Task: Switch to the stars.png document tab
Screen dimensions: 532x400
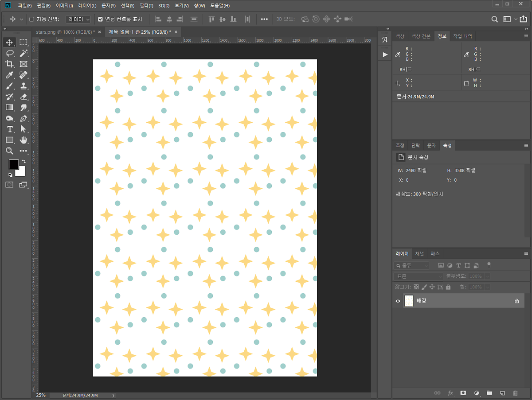Action: [x=63, y=32]
